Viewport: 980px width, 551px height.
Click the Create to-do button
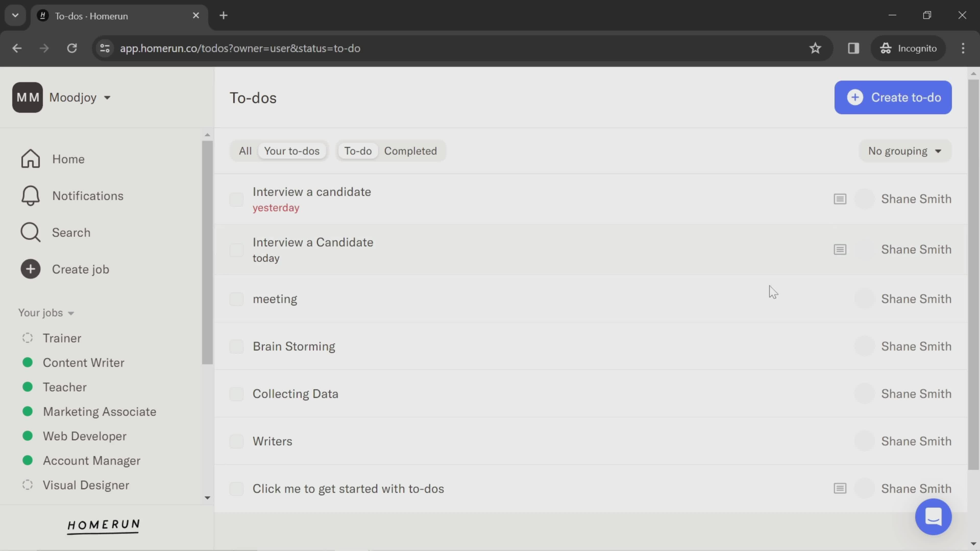point(893,97)
